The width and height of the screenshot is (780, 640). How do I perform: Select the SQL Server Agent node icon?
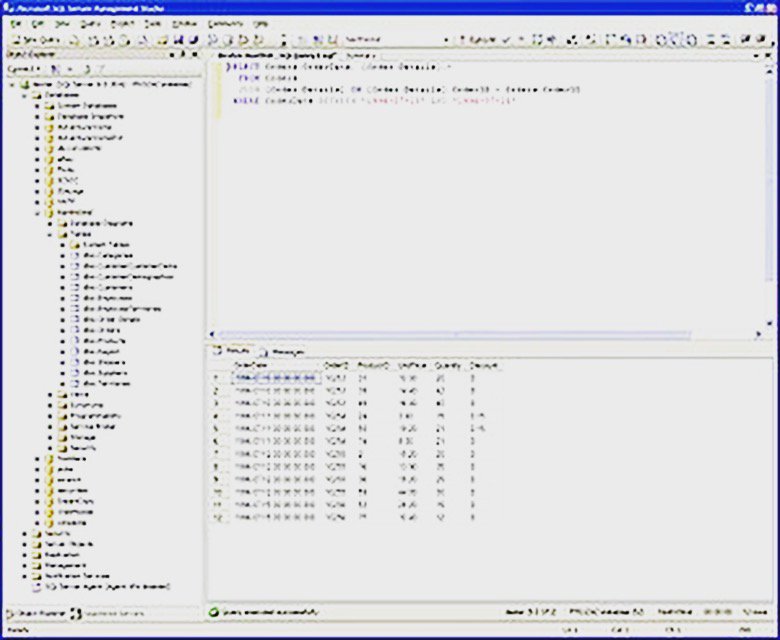coord(36,587)
